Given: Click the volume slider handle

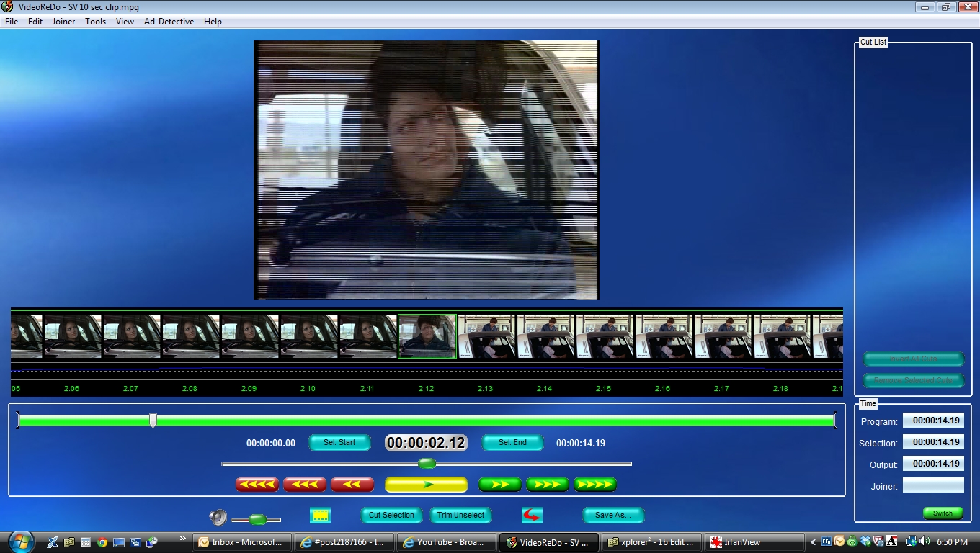Looking at the screenshot, I should point(257,519).
